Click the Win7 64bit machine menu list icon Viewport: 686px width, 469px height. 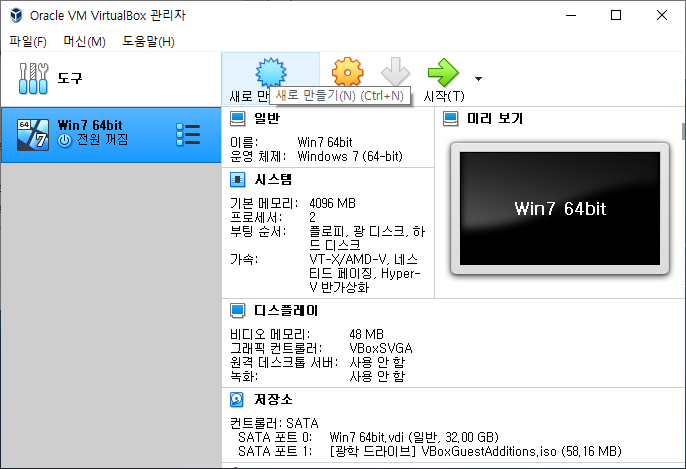click(x=188, y=135)
